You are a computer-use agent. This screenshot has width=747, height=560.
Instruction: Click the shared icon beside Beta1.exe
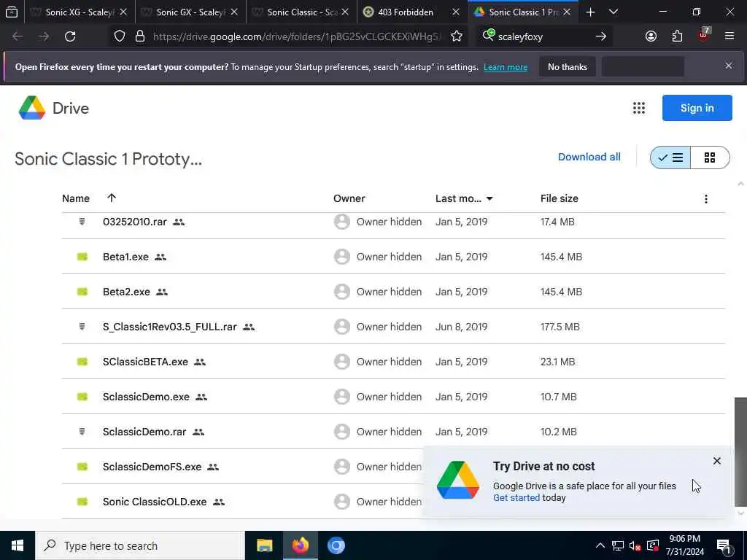coord(160,257)
